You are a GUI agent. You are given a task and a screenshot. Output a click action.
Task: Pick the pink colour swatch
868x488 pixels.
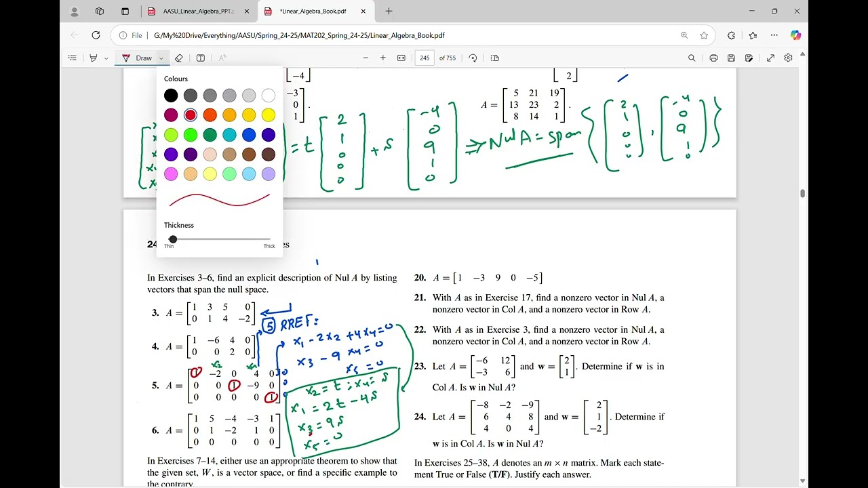(x=171, y=174)
